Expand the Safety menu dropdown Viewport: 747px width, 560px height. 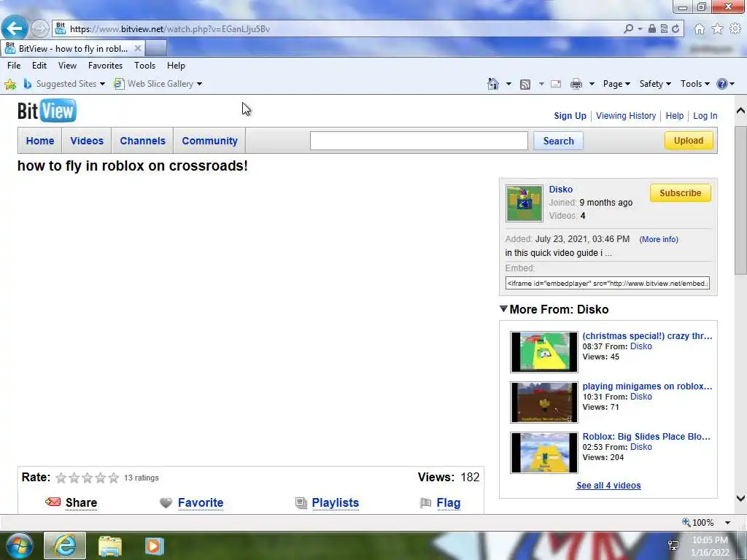pyautogui.click(x=655, y=84)
